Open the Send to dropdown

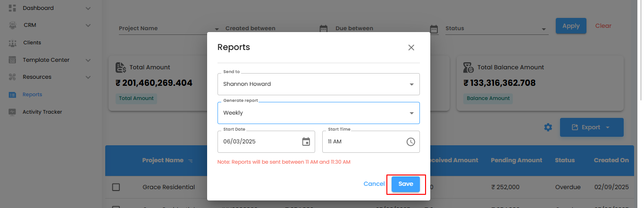pos(318,84)
